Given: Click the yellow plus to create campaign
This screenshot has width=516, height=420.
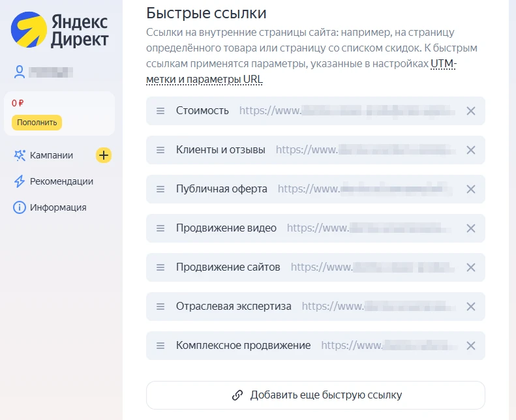Looking at the screenshot, I should (x=104, y=155).
